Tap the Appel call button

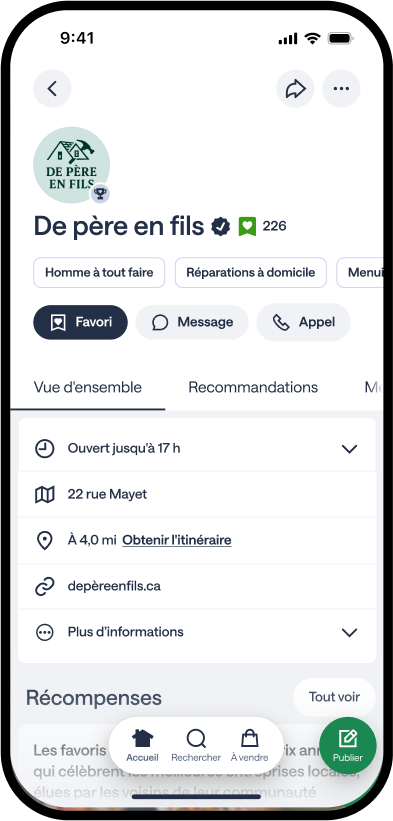coord(304,322)
